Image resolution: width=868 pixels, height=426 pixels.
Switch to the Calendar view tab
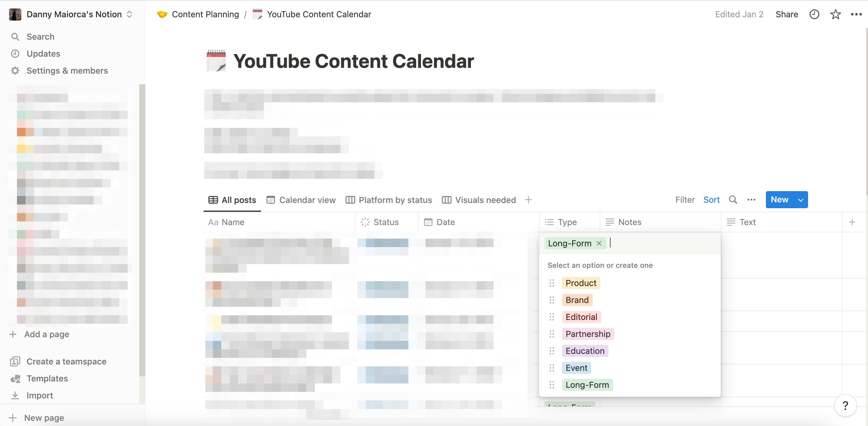pyautogui.click(x=301, y=200)
